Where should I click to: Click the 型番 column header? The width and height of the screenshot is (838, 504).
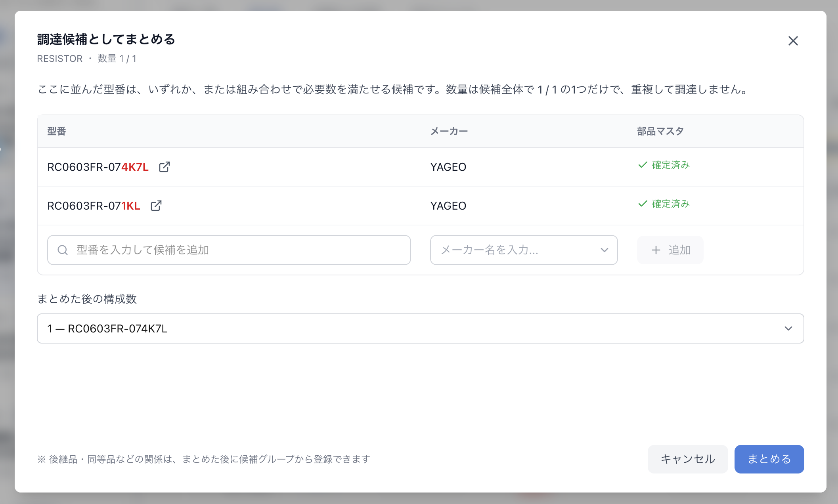pos(57,131)
